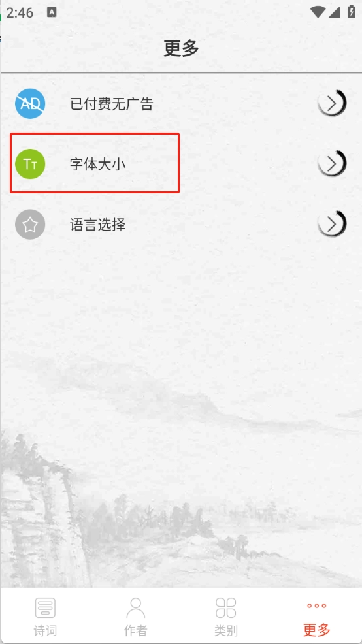Open the 类别 category grid icon

[226, 608]
